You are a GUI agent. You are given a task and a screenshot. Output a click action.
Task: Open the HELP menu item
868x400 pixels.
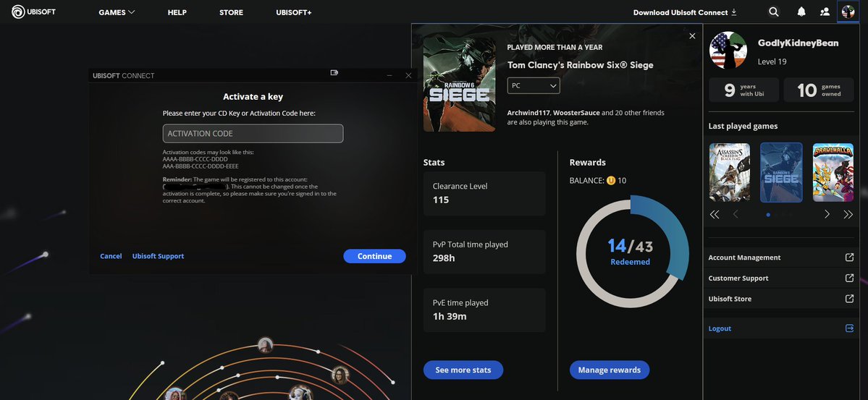click(177, 12)
